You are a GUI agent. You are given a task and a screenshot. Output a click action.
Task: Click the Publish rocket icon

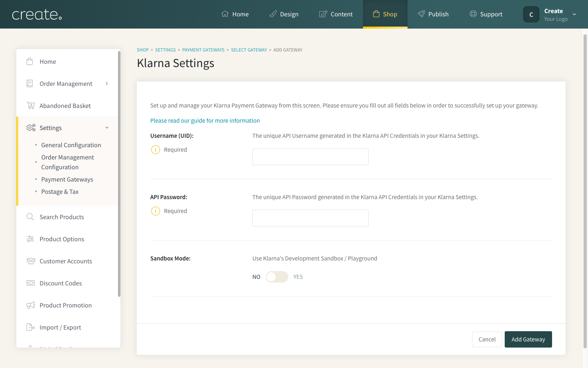pos(421,14)
